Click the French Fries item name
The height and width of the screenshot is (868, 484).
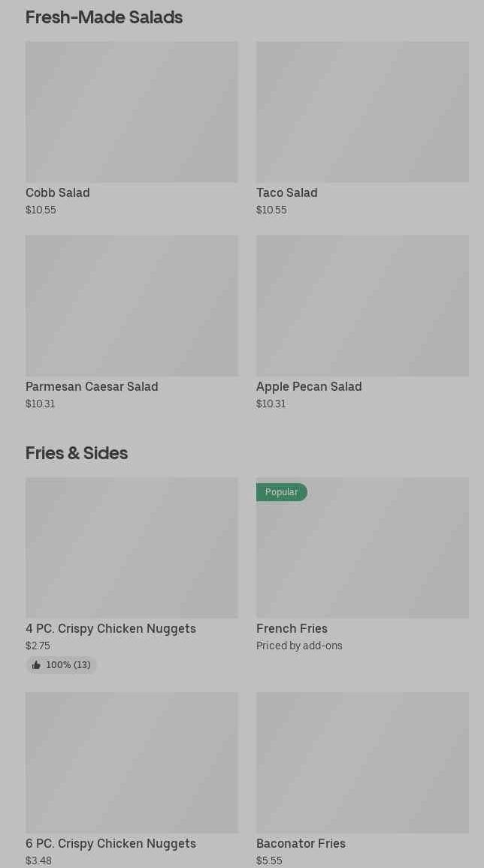[x=292, y=628]
